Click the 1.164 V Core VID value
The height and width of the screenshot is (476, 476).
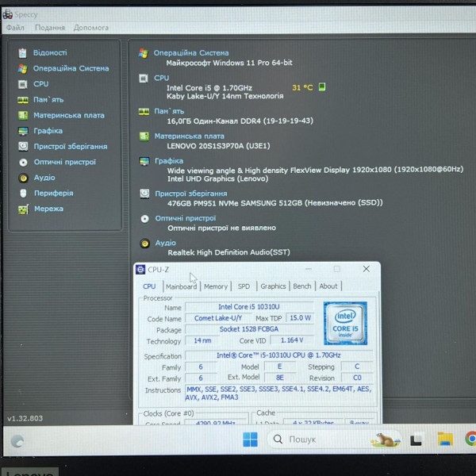coord(292,340)
